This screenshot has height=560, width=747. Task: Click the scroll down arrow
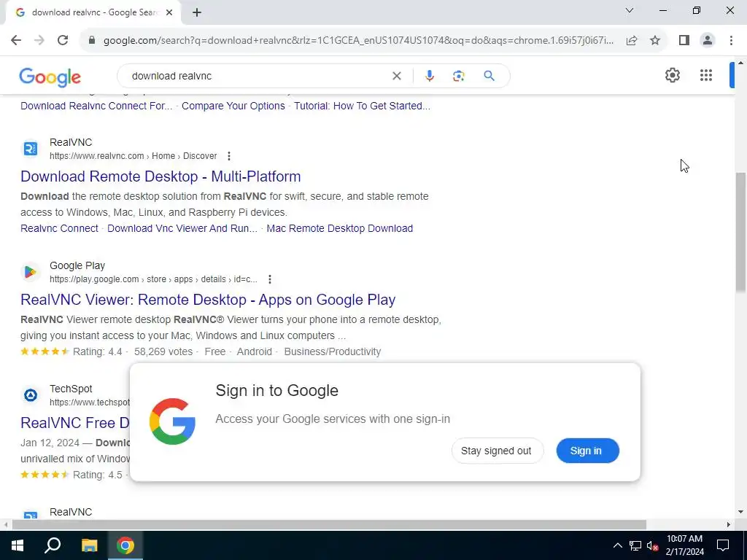point(740,512)
